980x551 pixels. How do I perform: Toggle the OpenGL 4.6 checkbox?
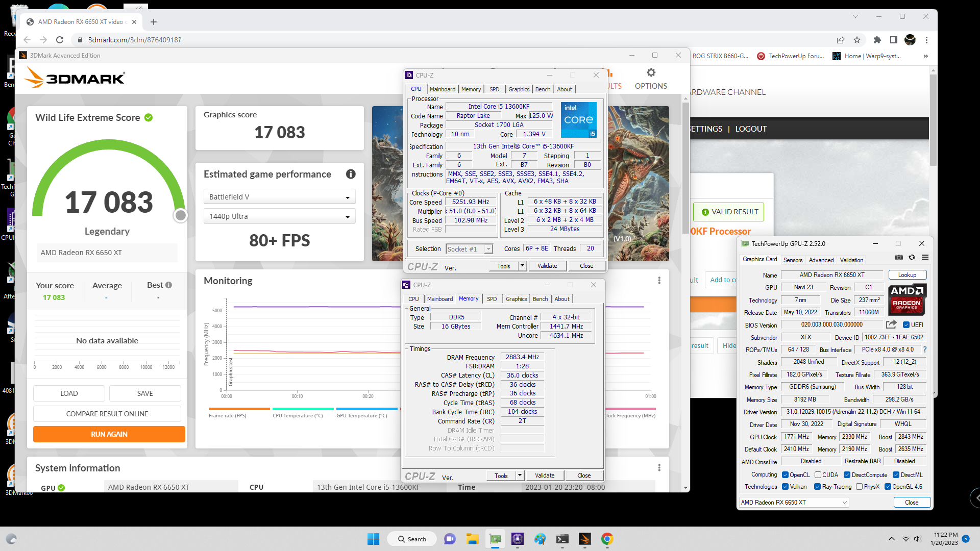[888, 487]
